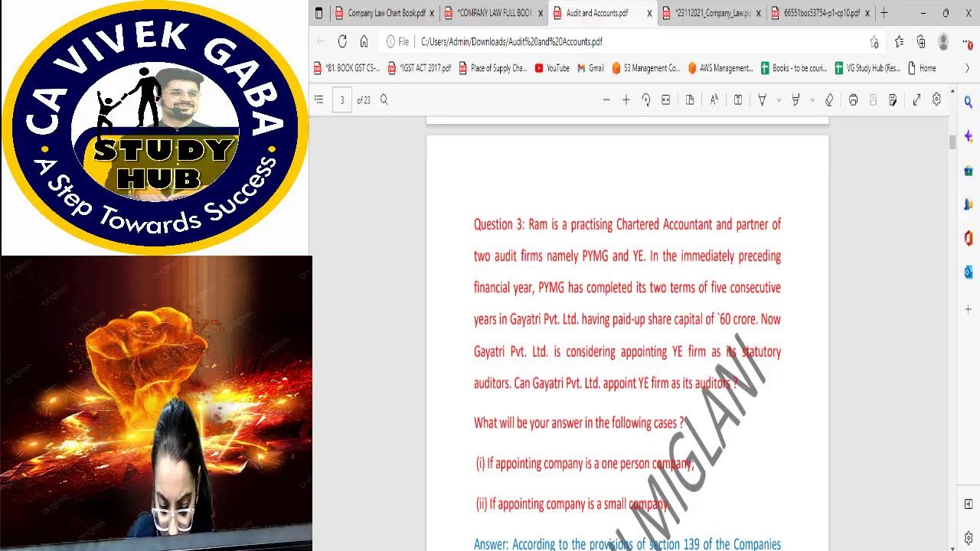Open the Place of Supply Cha... bookmark
Viewport: 980px width, 551px height.
click(493, 68)
